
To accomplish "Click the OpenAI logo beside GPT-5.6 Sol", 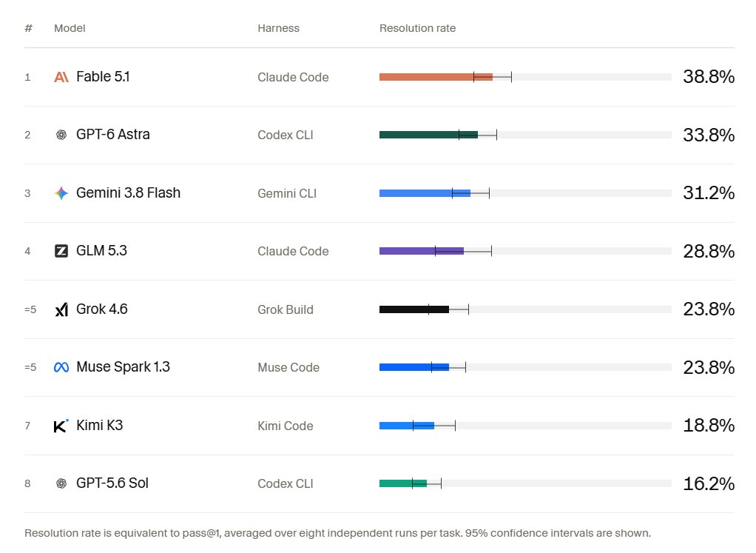I will [61, 483].
